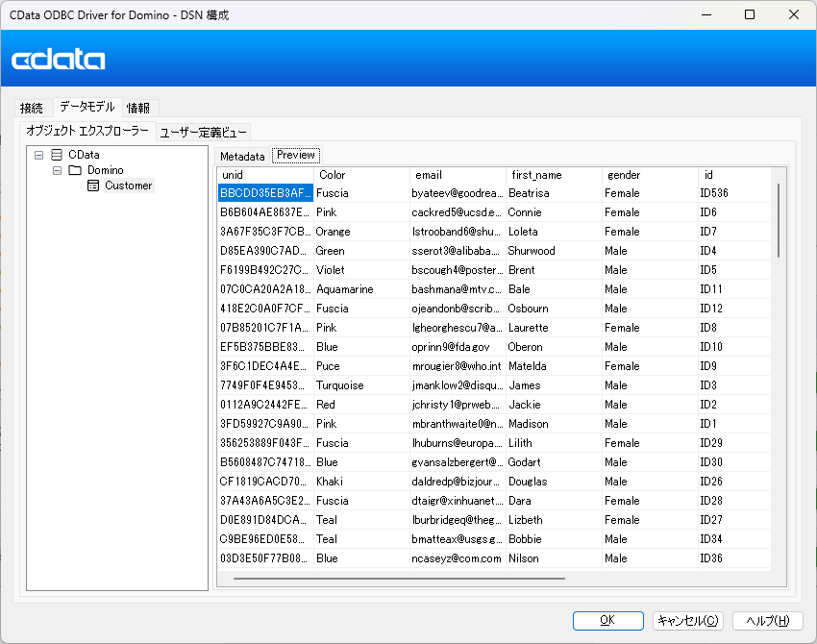The width and height of the screenshot is (817, 644).
Task: Select the highlighted unid cell BBCDD35EB3AF
Action: pos(265,193)
